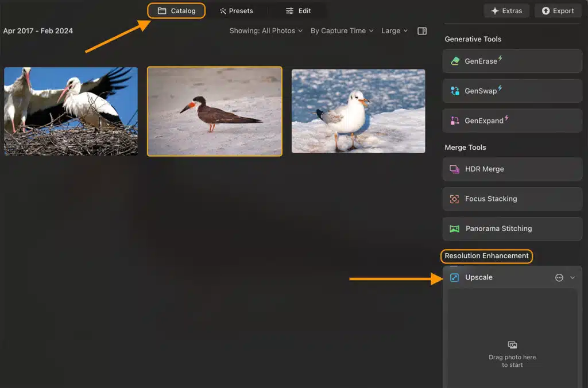Collapse the Upscale panel chevron
This screenshot has height=388, width=588.
tap(572, 278)
